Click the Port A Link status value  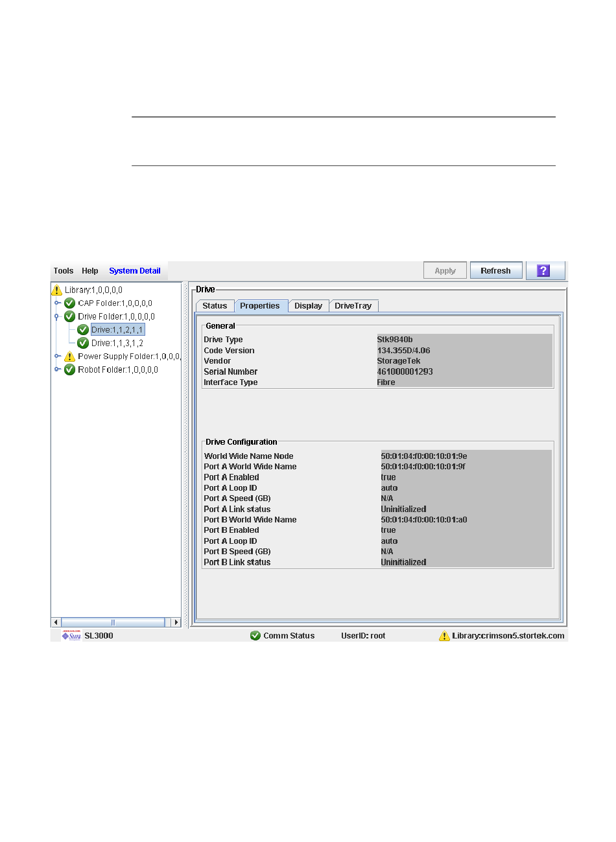tap(403, 509)
